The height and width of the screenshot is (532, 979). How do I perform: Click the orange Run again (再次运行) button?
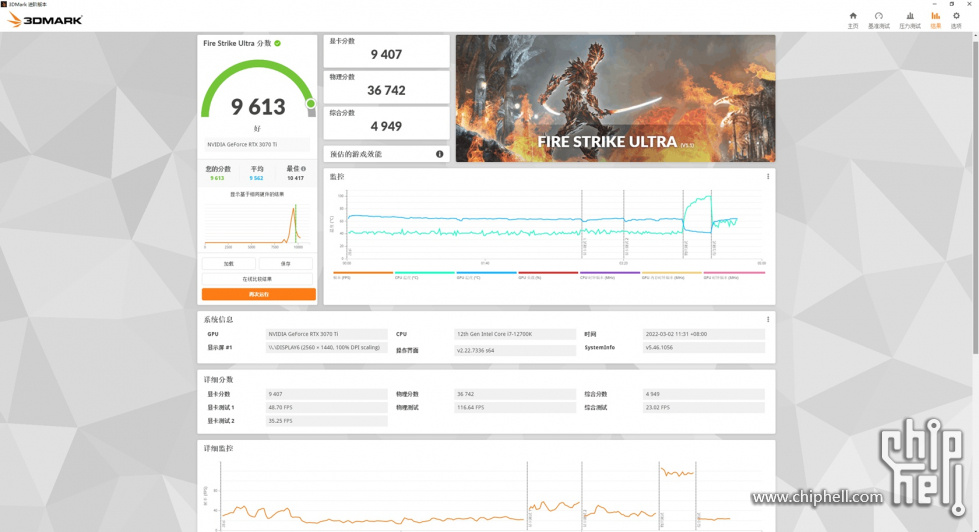tap(258, 294)
